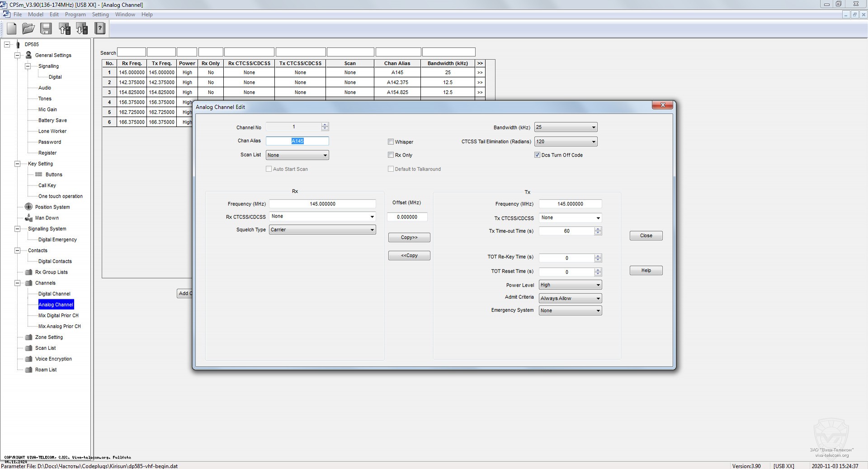Click the Save floppy disk icon
Viewport: 868px width, 469px height.
point(46,29)
